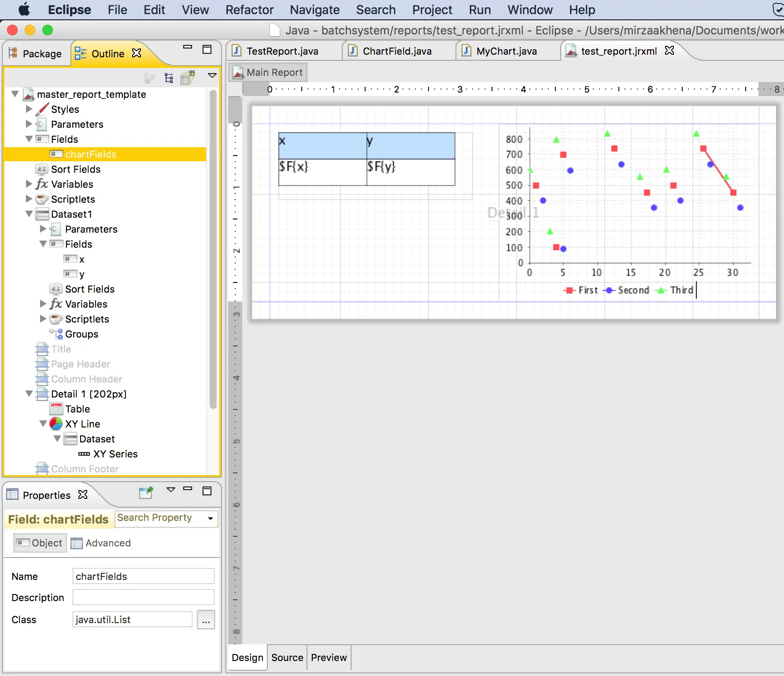
Task: Click the Sort Fields icon under Dataset1
Action: click(x=56, y=289)
